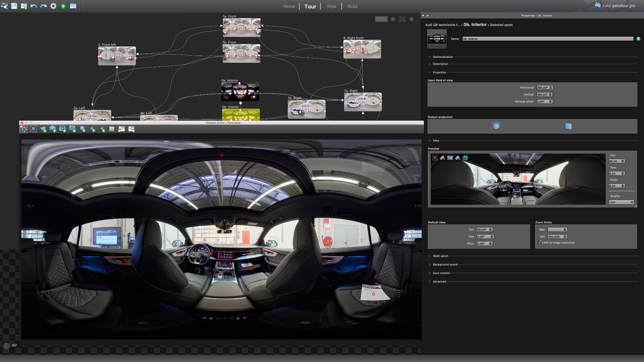This screenshot has height=362, width=644.
Task: Click the info button beside Name field
Action: tap(638, 39)
